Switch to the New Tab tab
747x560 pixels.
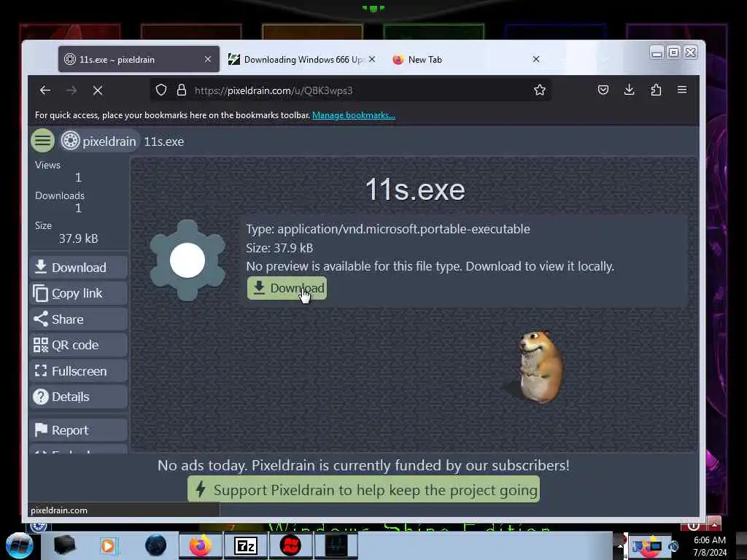(465, 60)
